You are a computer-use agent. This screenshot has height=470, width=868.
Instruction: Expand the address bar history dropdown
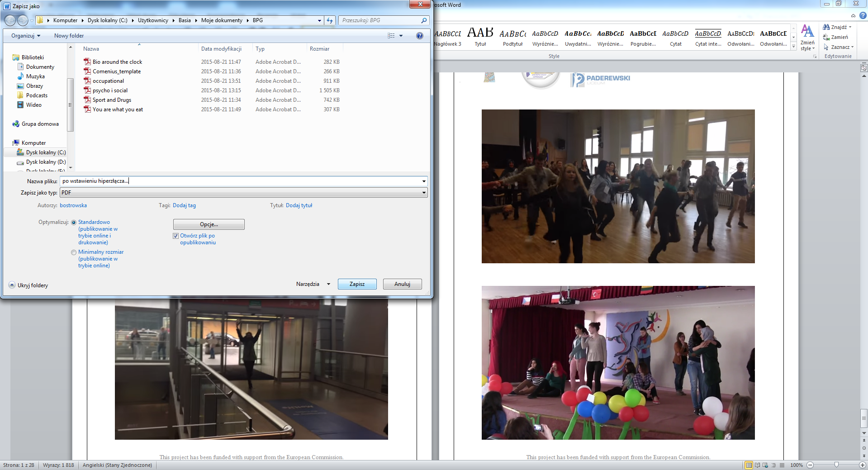[319, 20]
